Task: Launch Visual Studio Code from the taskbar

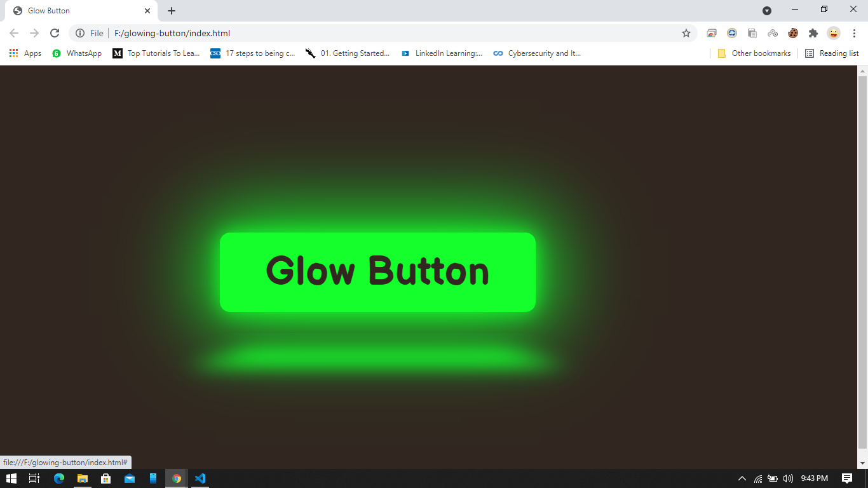Action: 200,478
